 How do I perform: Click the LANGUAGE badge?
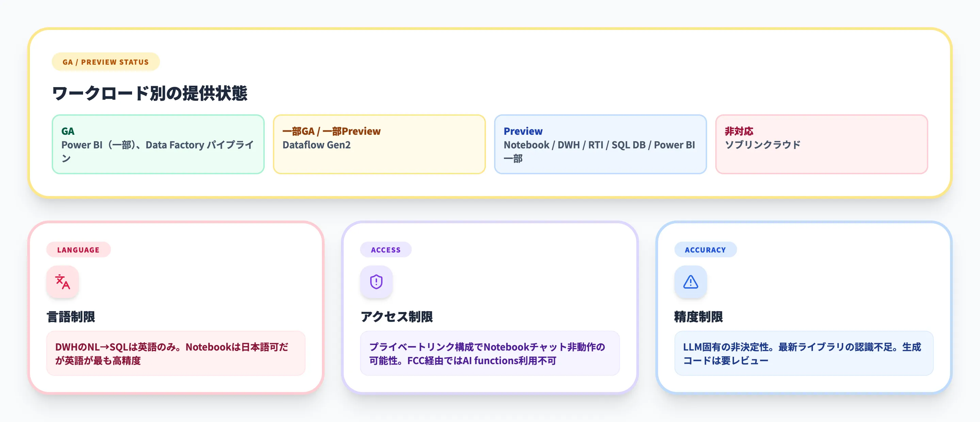pyautogui.click(x=78, y=249)
